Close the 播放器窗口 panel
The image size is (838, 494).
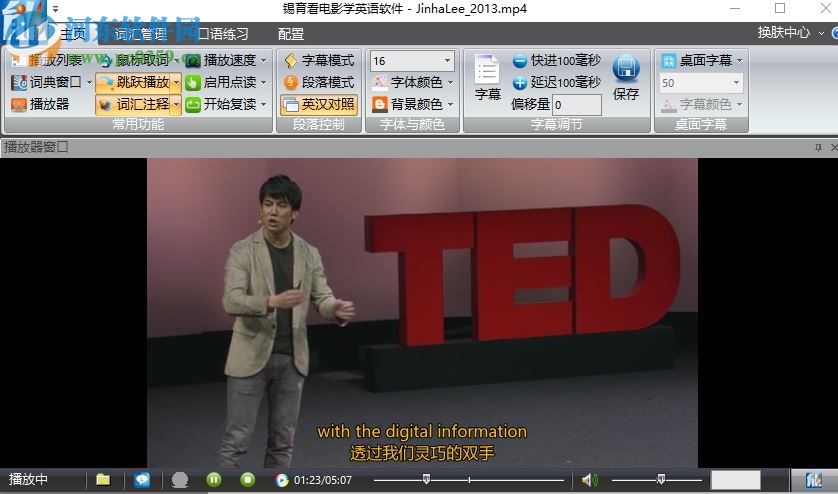(834, 147)
